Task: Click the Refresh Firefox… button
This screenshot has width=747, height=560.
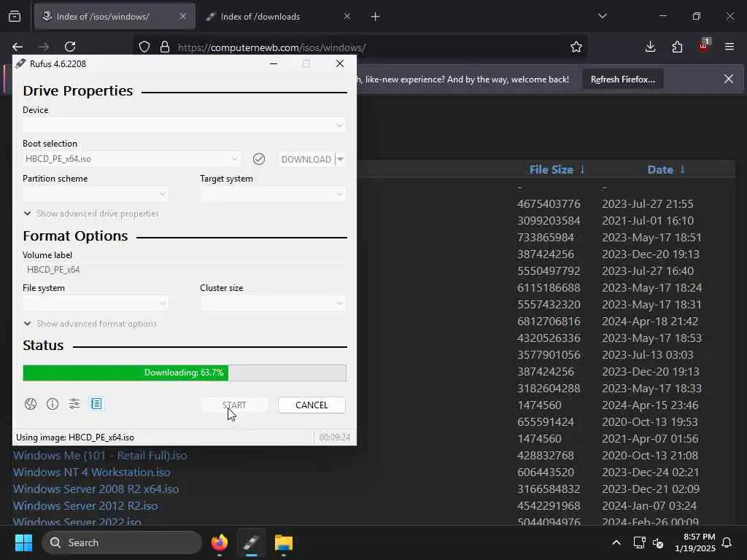Action: coord(623,79)
